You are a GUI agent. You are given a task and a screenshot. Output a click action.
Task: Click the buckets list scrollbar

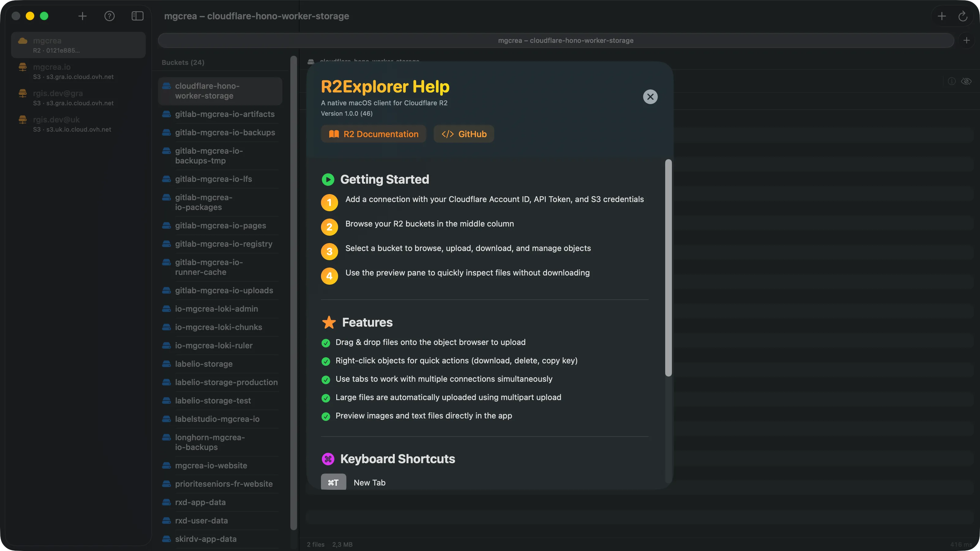pyautogui.click(x=293, y=293)
